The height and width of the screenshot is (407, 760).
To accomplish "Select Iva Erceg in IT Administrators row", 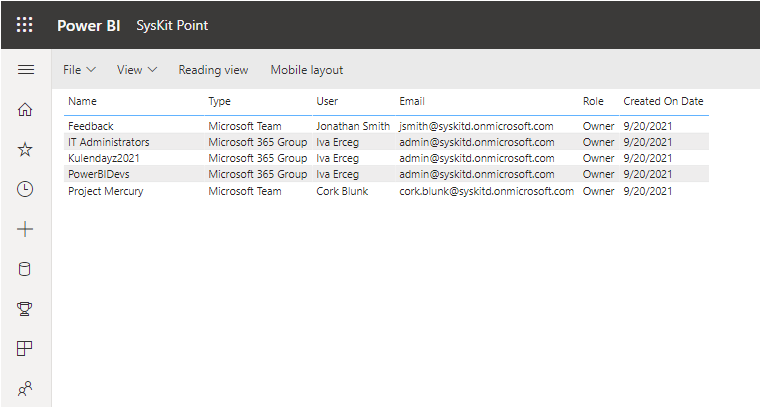I will pos(338,142).
